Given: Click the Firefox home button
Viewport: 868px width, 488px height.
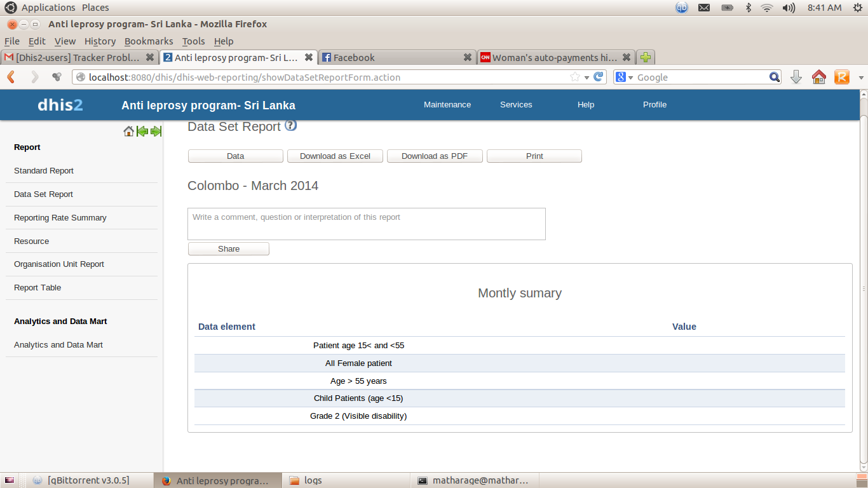Looking at the screenshot, I should pos(819,77).
